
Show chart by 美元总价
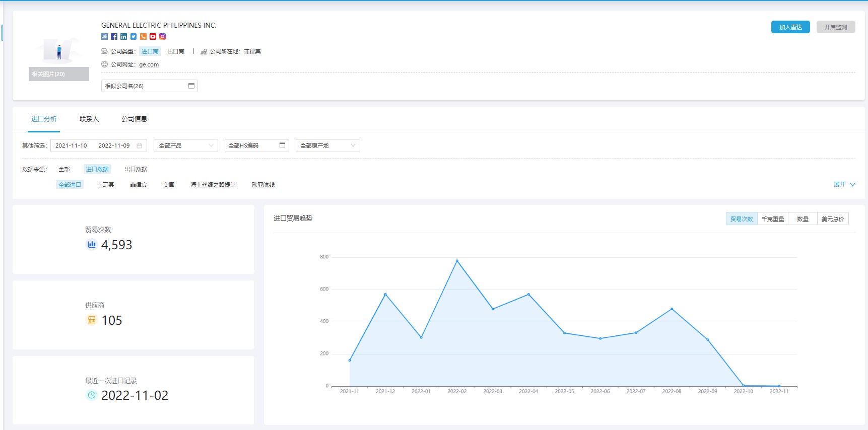coord(833,219)
